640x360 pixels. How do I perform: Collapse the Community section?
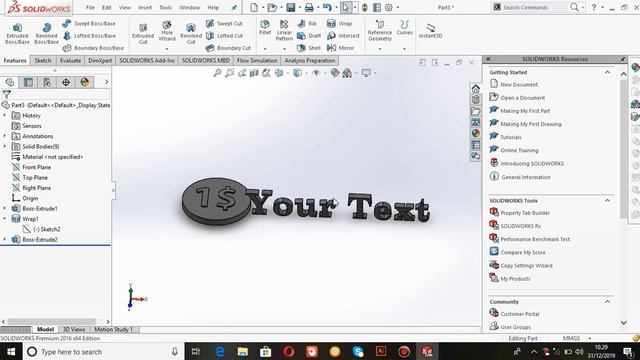[607, 301]
